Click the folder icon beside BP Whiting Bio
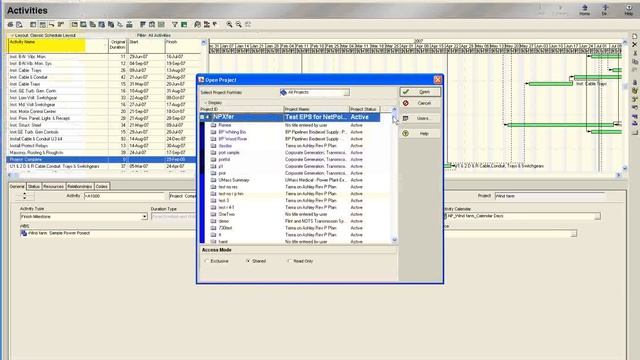The image size is (640, 360). click(x=213, y=132)
